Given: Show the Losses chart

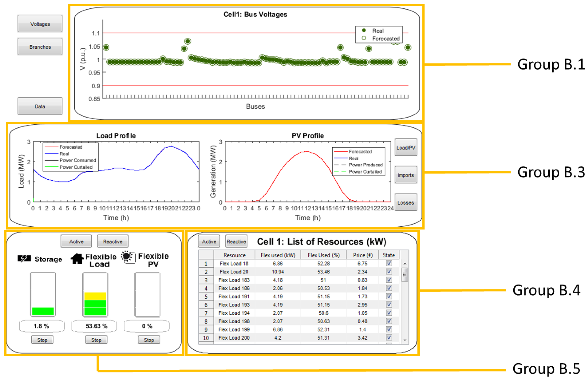Looking at the screenshot, I should (406, 202).
